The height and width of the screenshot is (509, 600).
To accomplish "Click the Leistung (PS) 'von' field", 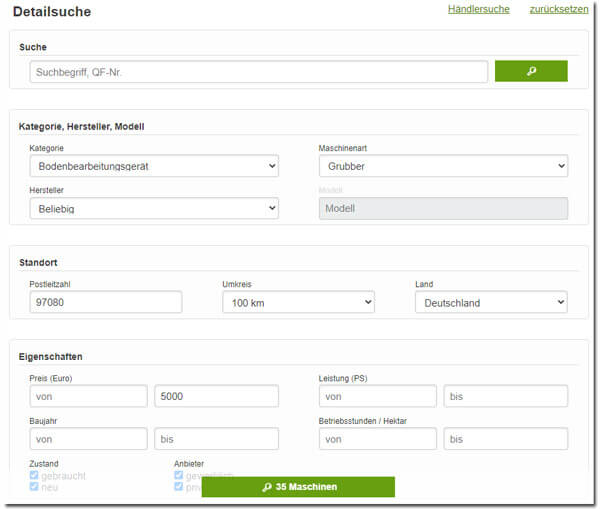I will coord(377,396).
